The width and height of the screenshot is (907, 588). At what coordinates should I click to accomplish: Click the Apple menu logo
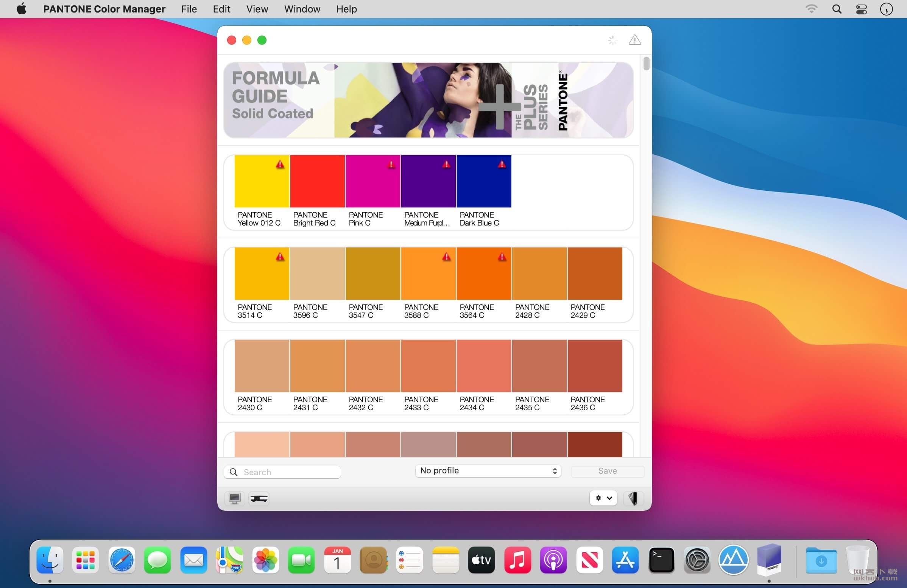[x=22, y=9]
